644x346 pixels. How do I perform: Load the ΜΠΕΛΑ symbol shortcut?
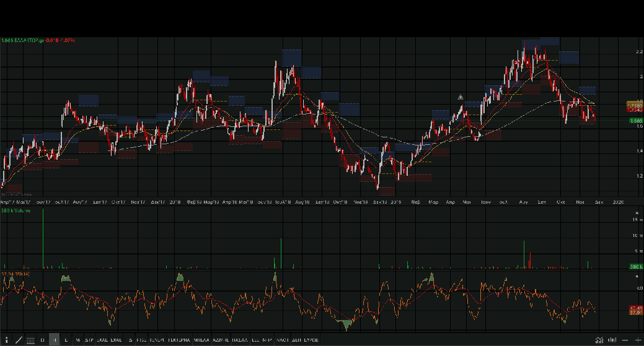tap(201, 340)
